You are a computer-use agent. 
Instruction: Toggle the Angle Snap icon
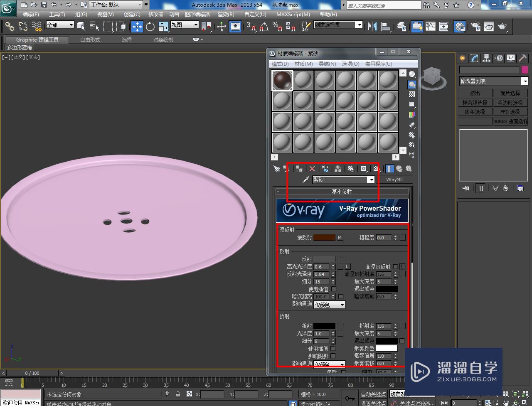click(264, 27)
